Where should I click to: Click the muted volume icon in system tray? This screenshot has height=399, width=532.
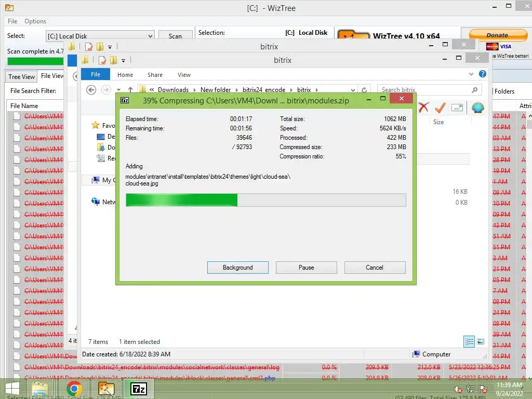458,389
